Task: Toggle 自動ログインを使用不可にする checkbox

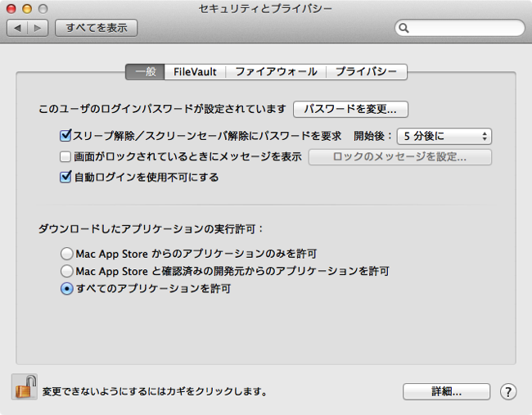Action: point(65,177)
